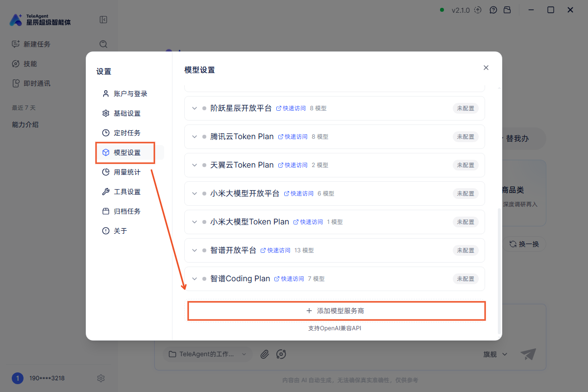Click 未配置 badge on 智谱开放平台 row
Image resolution: width=588 pixels, height=392 pixels.
(x=465, y=250)
